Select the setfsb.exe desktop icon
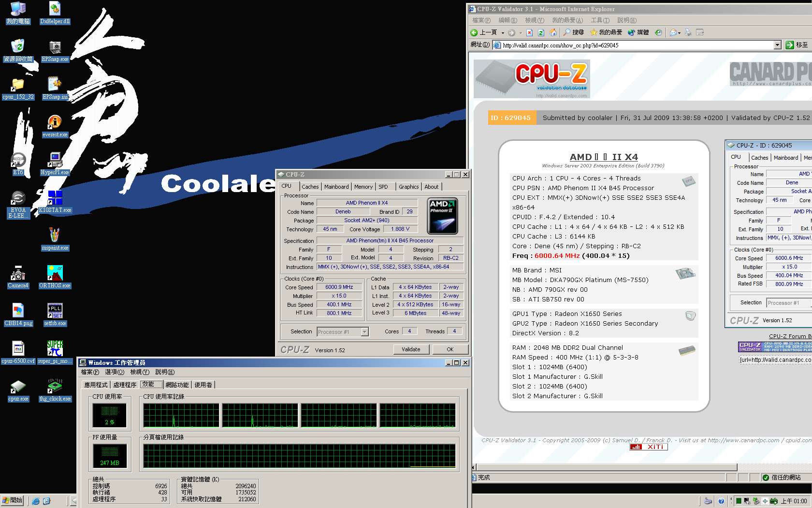 (55, 315)
